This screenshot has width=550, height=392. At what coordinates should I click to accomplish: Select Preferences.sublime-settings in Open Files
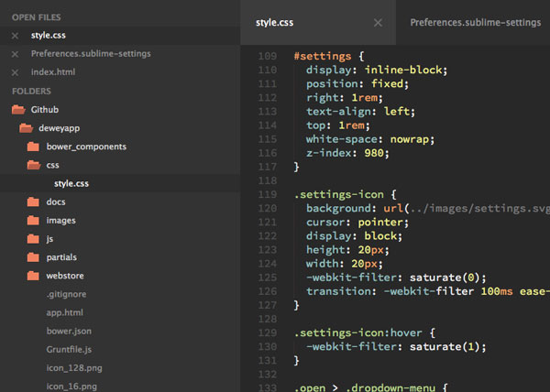tap(91, 54)
